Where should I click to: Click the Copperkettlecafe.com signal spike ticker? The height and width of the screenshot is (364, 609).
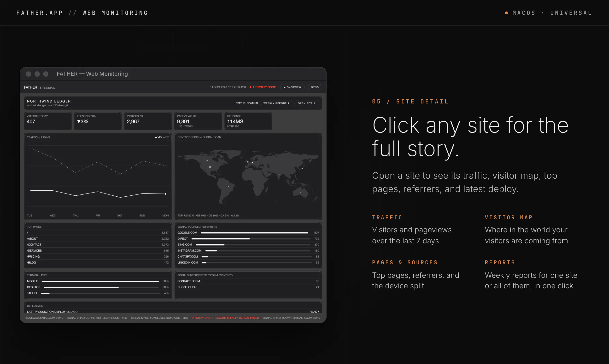97,318
